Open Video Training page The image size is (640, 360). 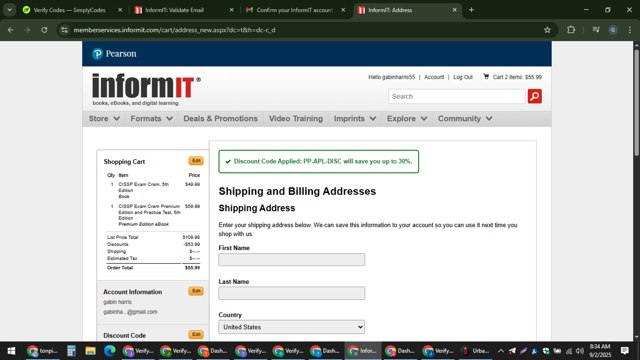click(296, 118)
